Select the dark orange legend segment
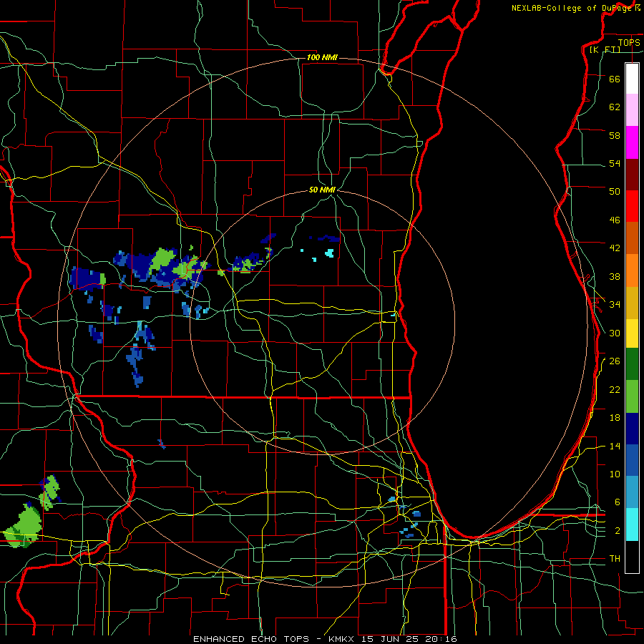644x644 pixels. (632, 238)
